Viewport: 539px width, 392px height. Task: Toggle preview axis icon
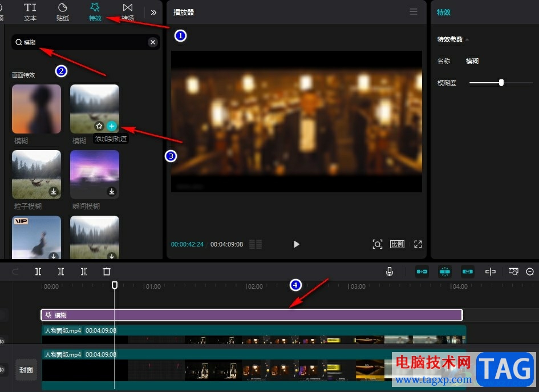[491, 272]
